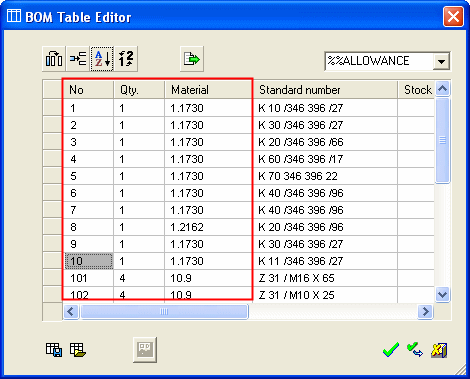The width and height of the screenshot is (470, 379).
Task: Toggle the A-Z sort button
Action: coord(102,59)
